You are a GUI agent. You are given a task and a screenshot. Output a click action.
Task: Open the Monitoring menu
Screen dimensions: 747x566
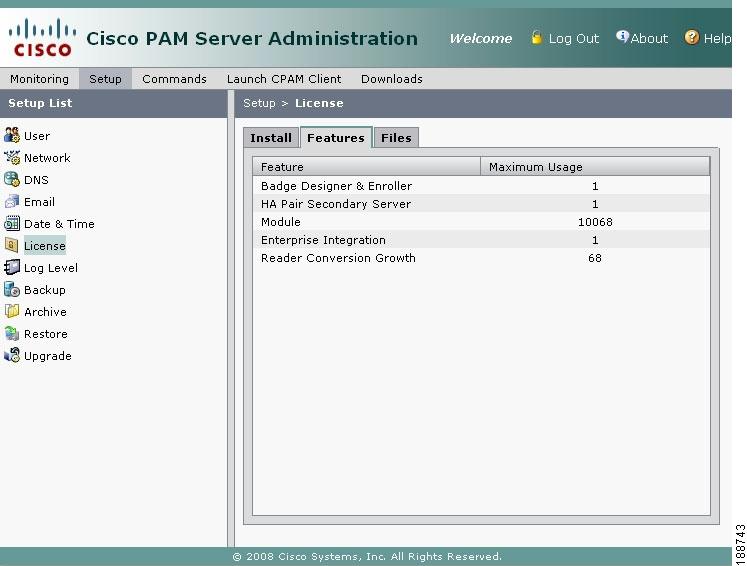point(39,79)
